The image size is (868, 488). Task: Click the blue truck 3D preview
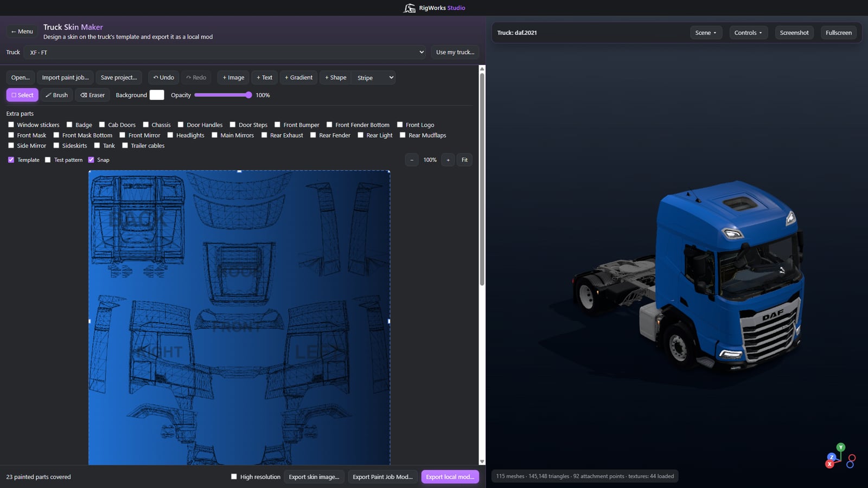coord(689,278)
